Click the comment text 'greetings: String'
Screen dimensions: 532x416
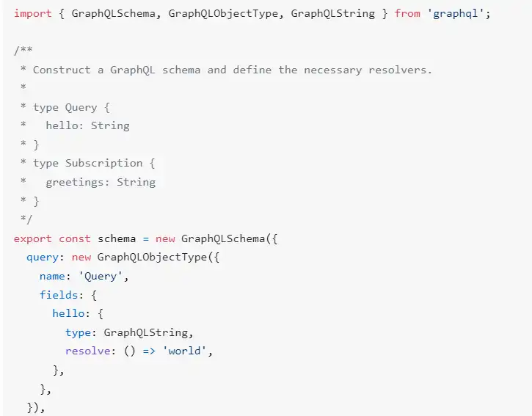[101, 182]
